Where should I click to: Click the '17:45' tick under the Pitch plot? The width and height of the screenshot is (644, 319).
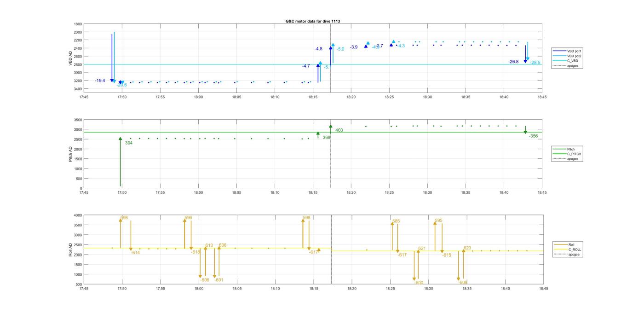pyautogui.click(x=84, y=193)
